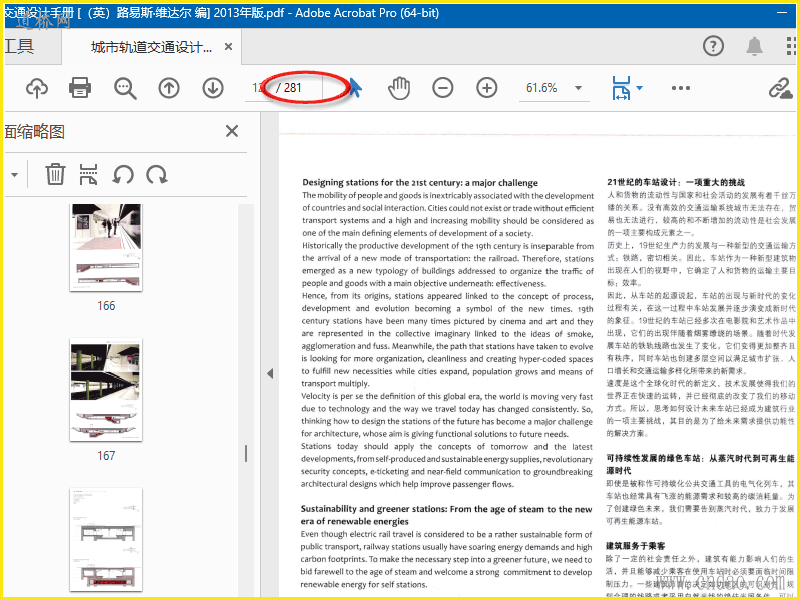Open the help question mark icon
Image resolution: width=800 pixels, height=600 pixels.
713,46
